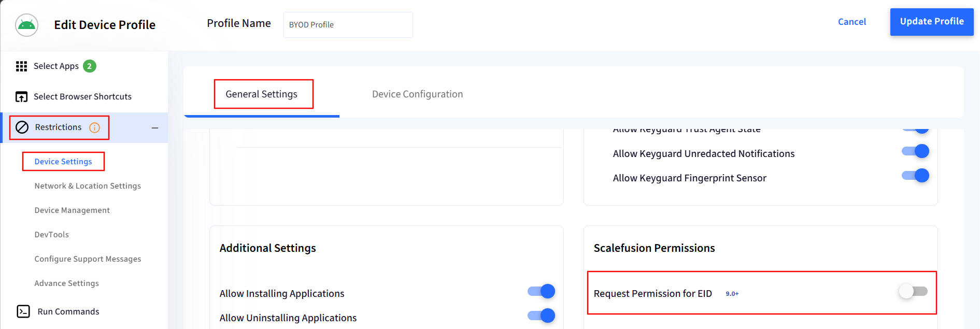Click the Select Apps grid icon
Image resolution: width=980 pixels, height=329 pixels.
[21, 66]
